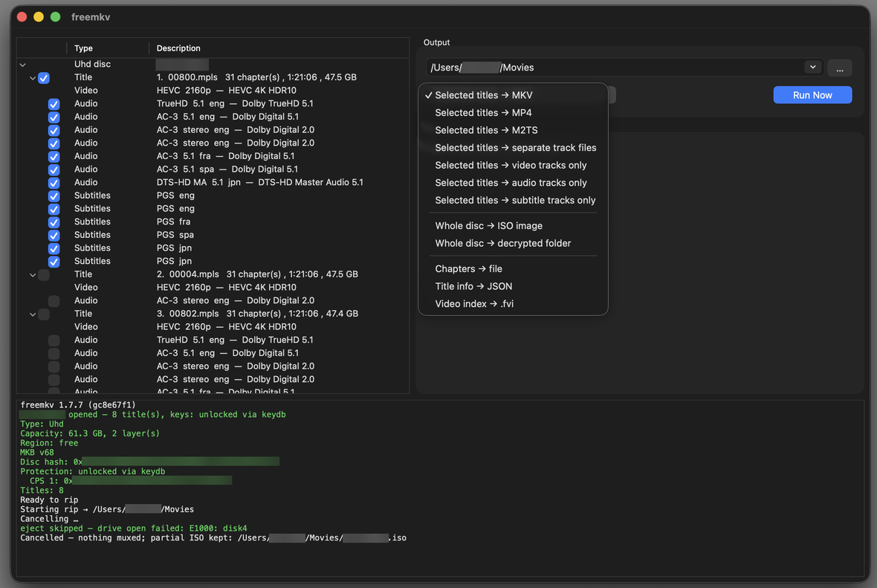Select Selected titles → separate track files
The image size is (877, 588).
513,148
